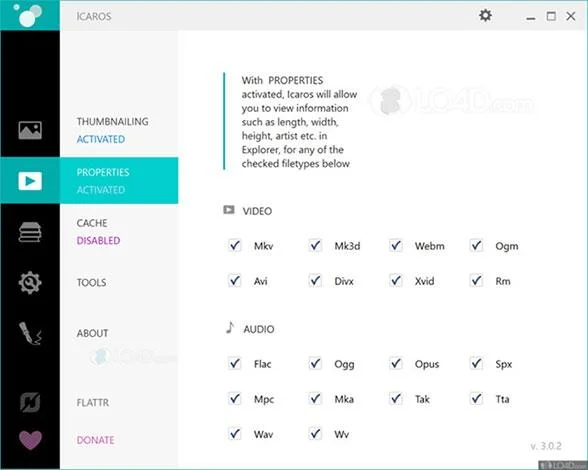Image resolution: width=588 pixels, height=470 pixels.
Task: Toggle the Rm video checkbox
Action: [x=476, y=281]
